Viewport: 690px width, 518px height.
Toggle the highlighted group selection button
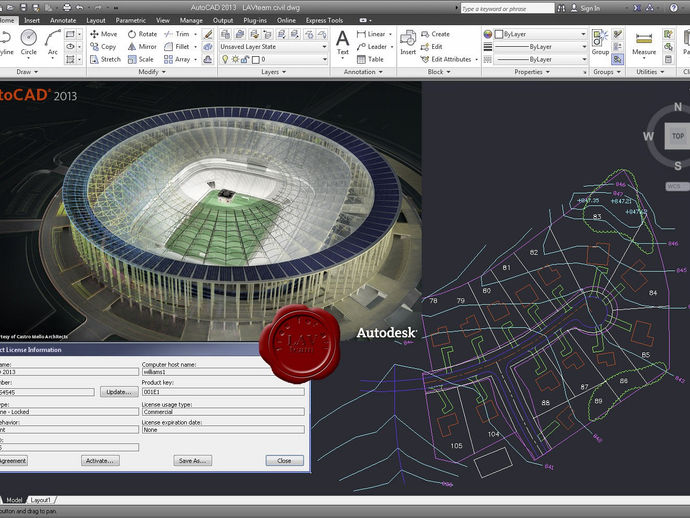(x=617, y=59)
